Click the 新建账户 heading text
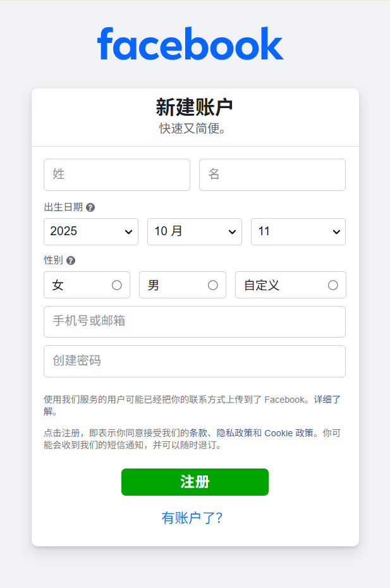 [195, 107]
